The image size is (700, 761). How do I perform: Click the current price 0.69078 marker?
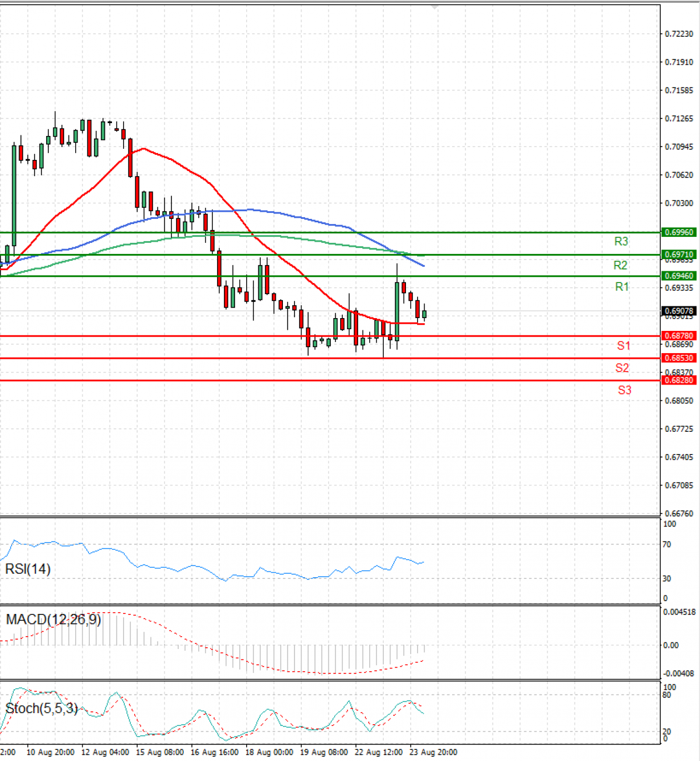(679, 311)
